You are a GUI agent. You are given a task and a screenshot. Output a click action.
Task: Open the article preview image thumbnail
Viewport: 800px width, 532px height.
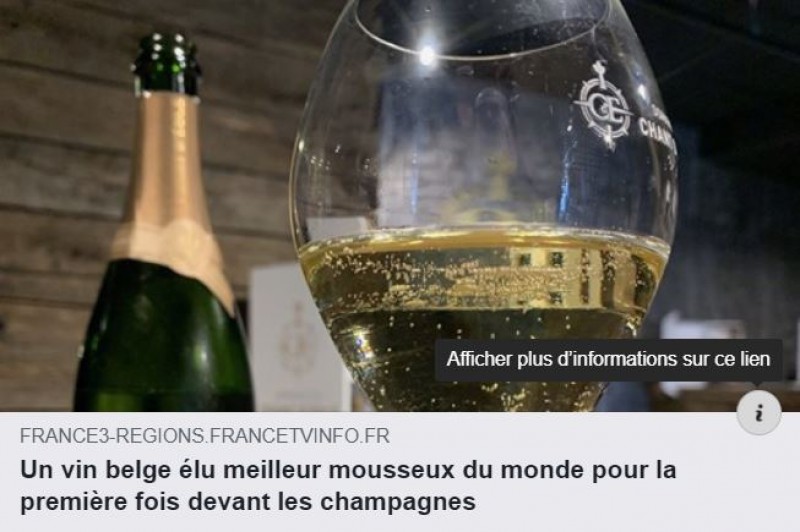click(x=400, y=206)
